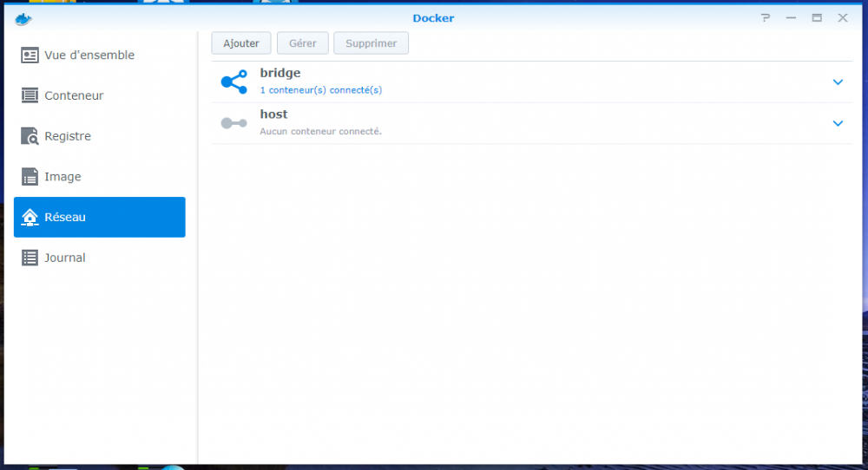The height and width of the screenshot is (470, 868).
Task: Select the Réseau section
Action: click(100, 218)
